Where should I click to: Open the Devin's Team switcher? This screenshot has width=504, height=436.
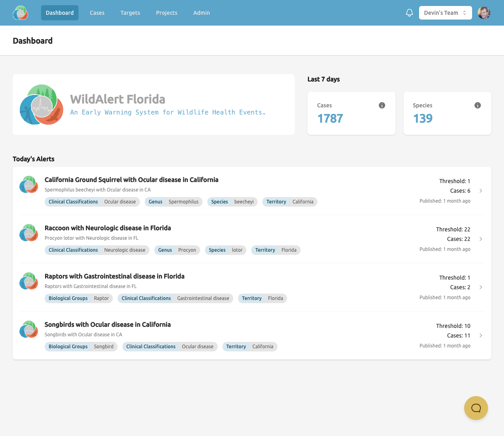click(445, 12)
